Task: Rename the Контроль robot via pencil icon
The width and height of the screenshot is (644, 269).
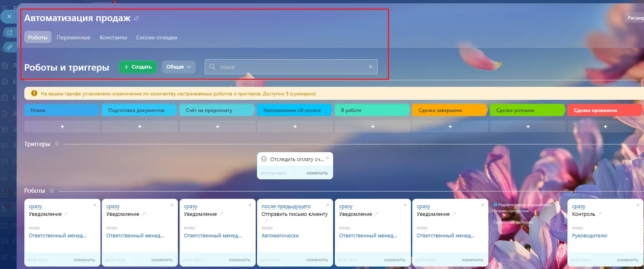Action: tap(600, 214)
